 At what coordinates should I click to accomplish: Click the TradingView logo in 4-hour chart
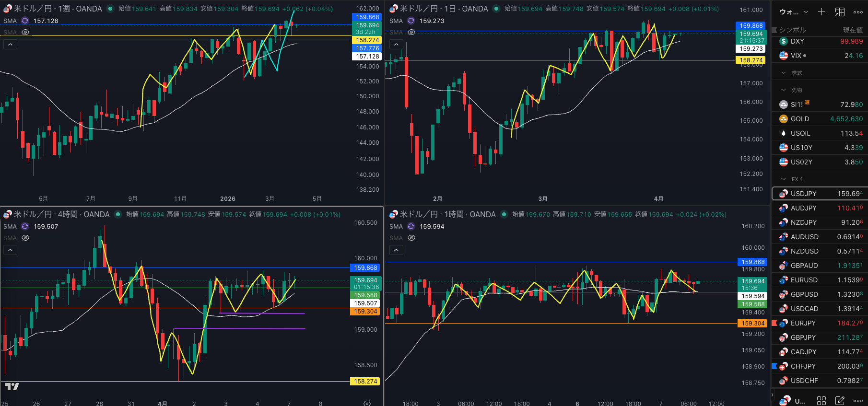12,386
